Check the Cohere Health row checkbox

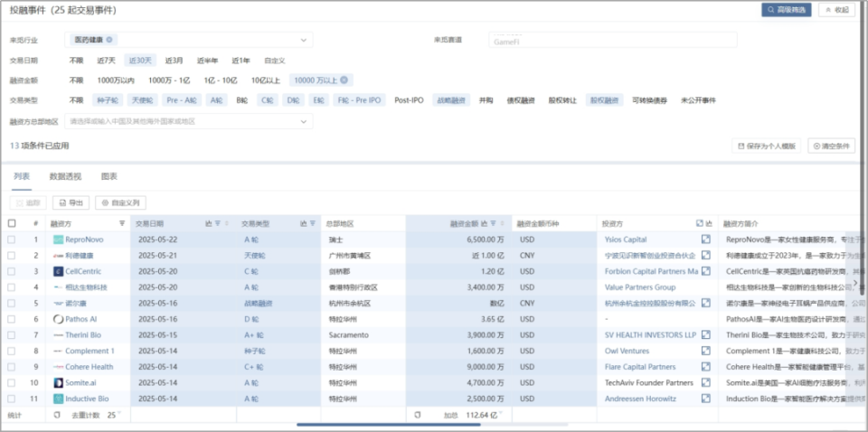(x=12, y=367)
